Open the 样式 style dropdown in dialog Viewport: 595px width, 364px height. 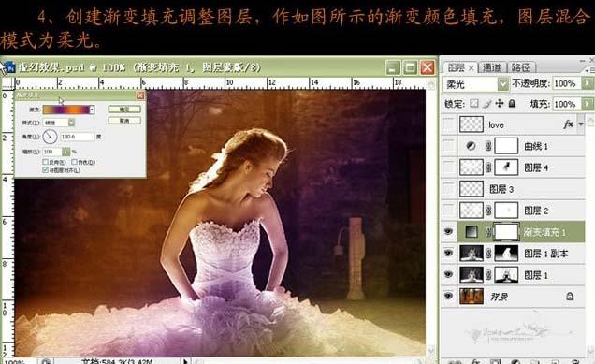tap(71, 123)
